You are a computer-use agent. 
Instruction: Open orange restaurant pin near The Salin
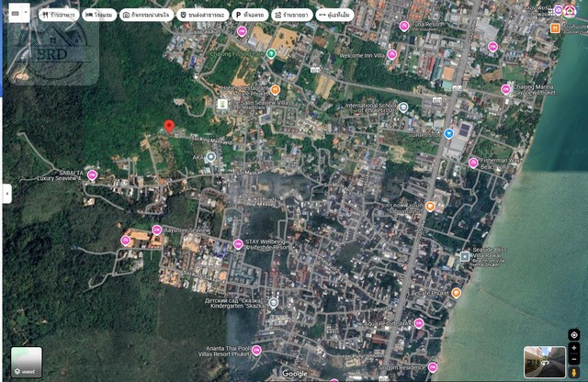(275, 90)
